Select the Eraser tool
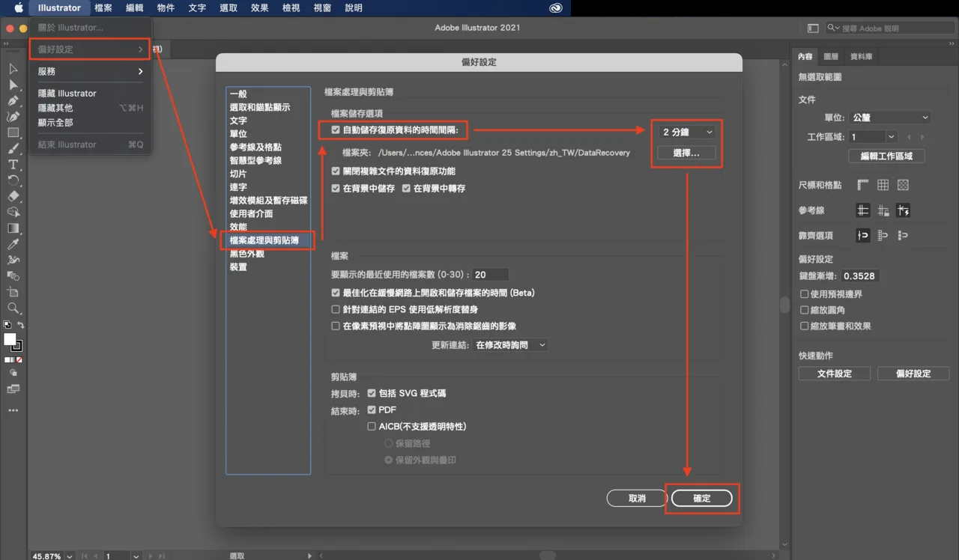This screenshot has height=560, width=959. click(x=13, y=196)
